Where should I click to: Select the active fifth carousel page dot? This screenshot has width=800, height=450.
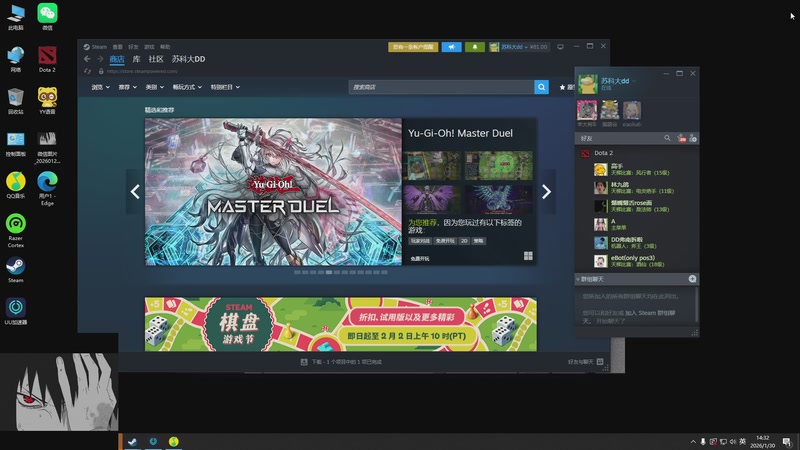[329, 272]
